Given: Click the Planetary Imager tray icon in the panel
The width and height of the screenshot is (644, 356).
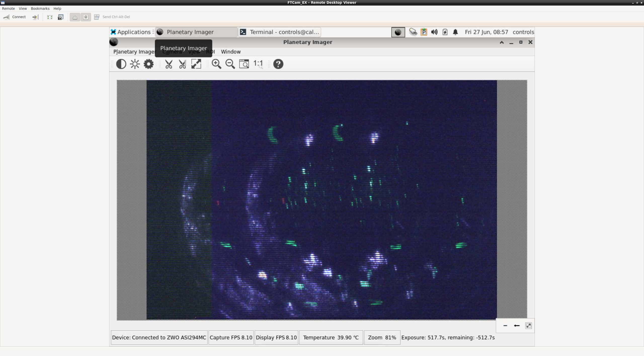Looking at the screenshot, I should [x=398, y=32].
